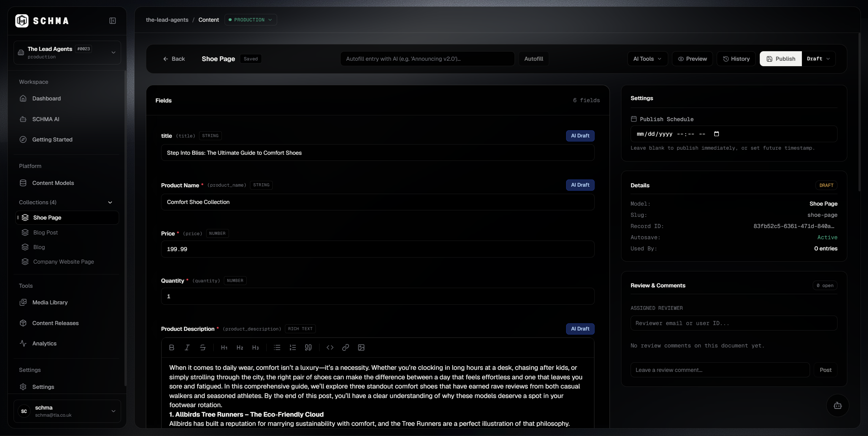Click the the-lead-agents breadcrumb link
The height and width of the screenshot is (436, 868).
pos(167,20)
